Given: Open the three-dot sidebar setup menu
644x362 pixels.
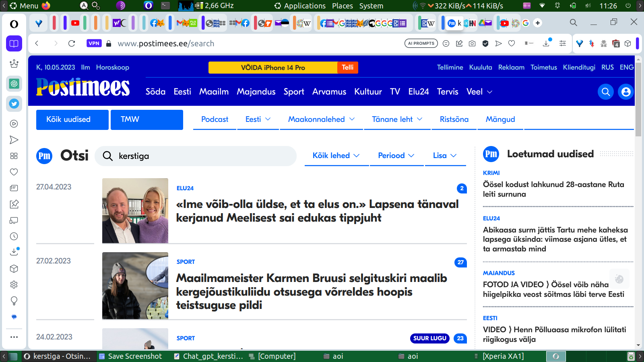Looking at the screenshot, I should 14,337.
